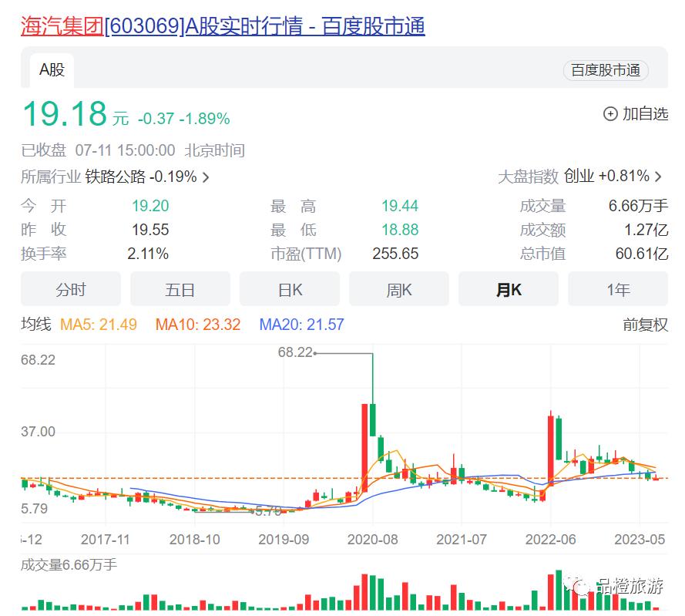Click the 最低 value 18.88

coord(400,230)
